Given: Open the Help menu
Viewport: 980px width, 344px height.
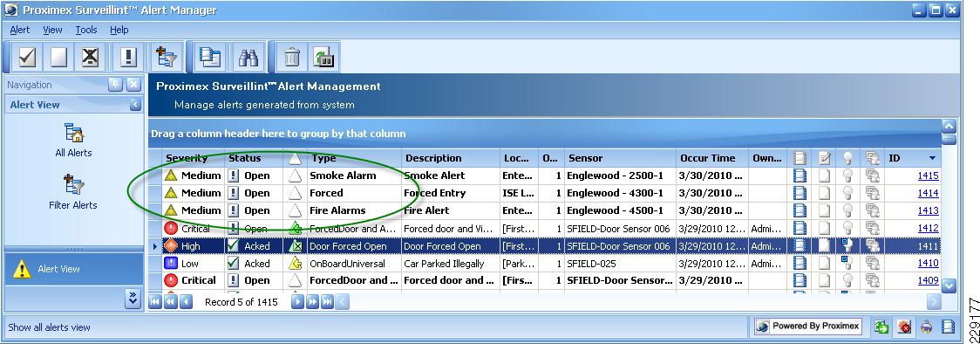Looking at the screenshot, I should coord(119,30).
